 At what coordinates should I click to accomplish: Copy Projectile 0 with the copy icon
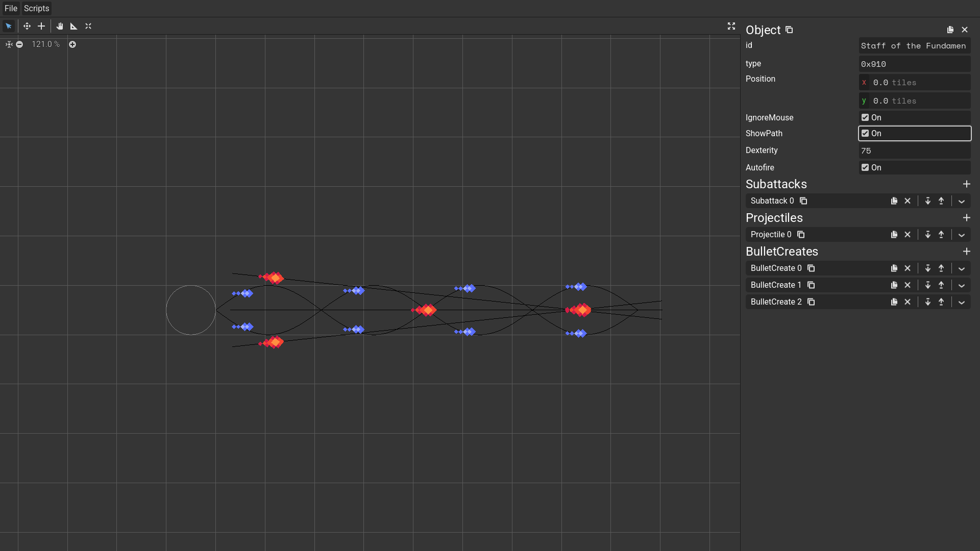pyautogui.click(x=801, y=235)
